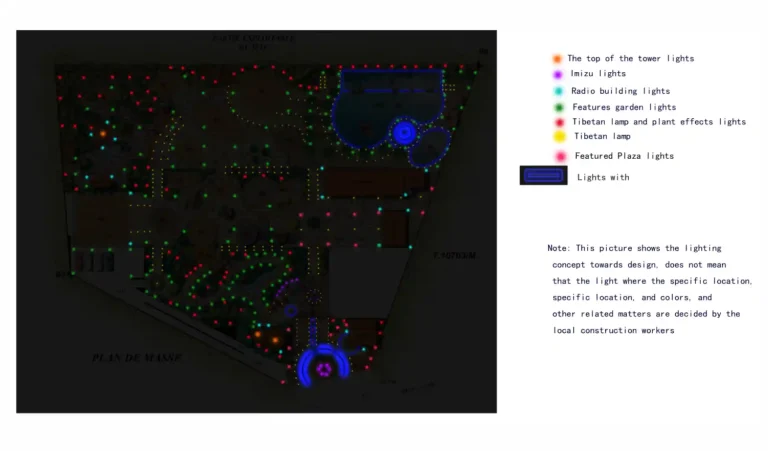
Task: Click the 'local construction workers' line
Action: [x=613, y=331]
